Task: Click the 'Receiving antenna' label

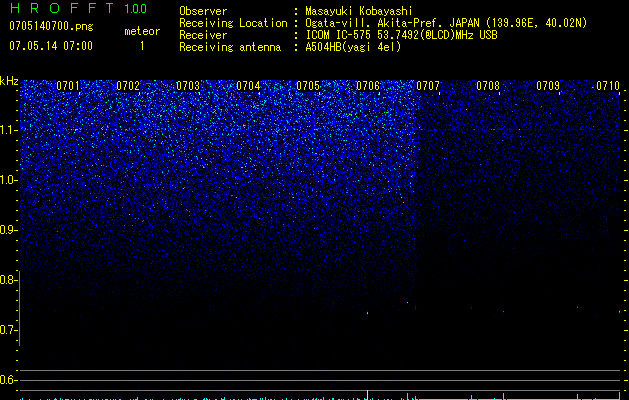Action: tap(230, 47)
